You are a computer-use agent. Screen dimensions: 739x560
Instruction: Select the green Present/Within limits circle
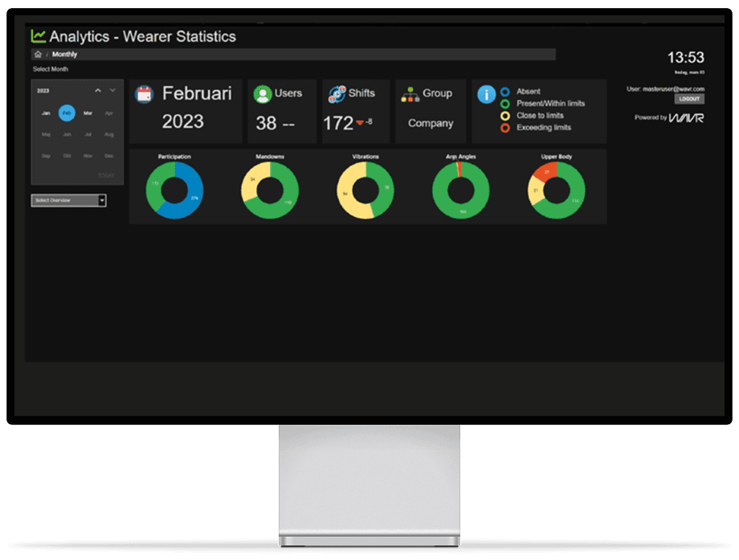tap(505, 104)
